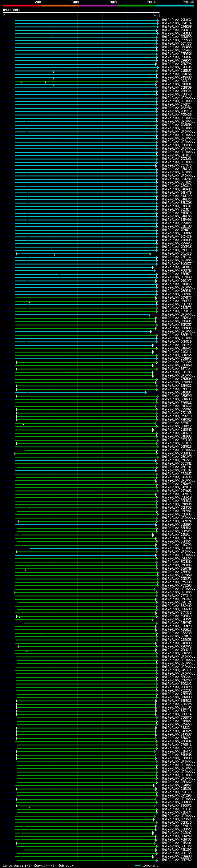Viewport: 197px width, 868px height.
Task: Select the UniRef100_Q9Y295 label
Action: [x=177, y=796]
